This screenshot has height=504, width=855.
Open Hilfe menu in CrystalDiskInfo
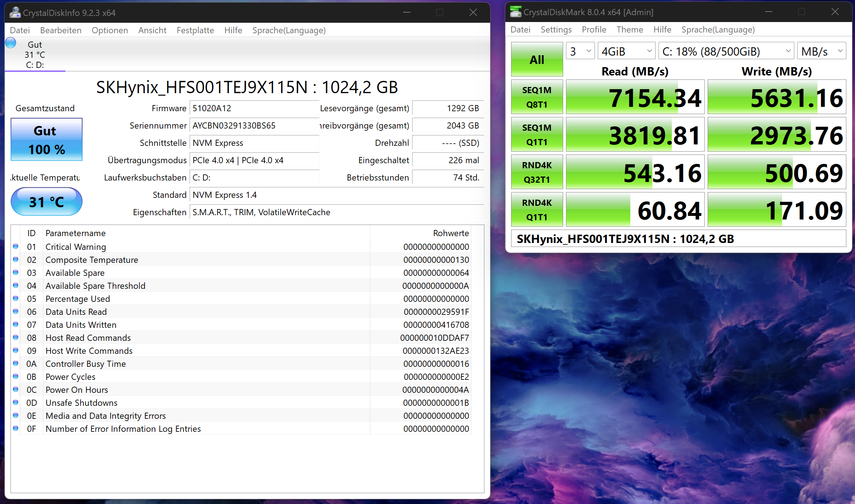[x=233, y=30]
